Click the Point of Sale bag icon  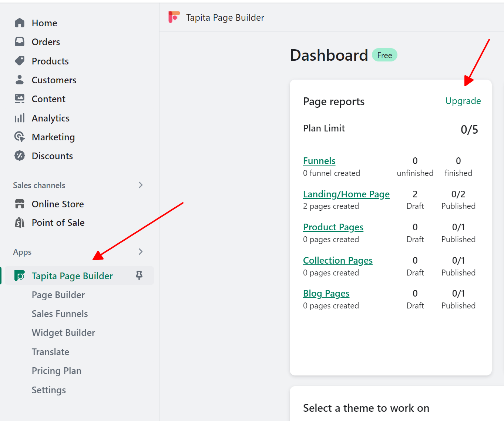pyautogui.click(x=20, y=223)
